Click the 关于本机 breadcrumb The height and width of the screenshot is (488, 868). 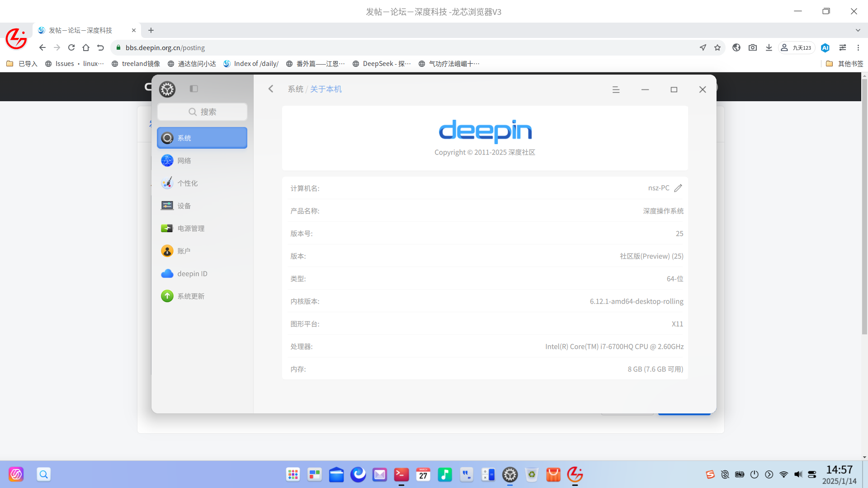point(326,89)
